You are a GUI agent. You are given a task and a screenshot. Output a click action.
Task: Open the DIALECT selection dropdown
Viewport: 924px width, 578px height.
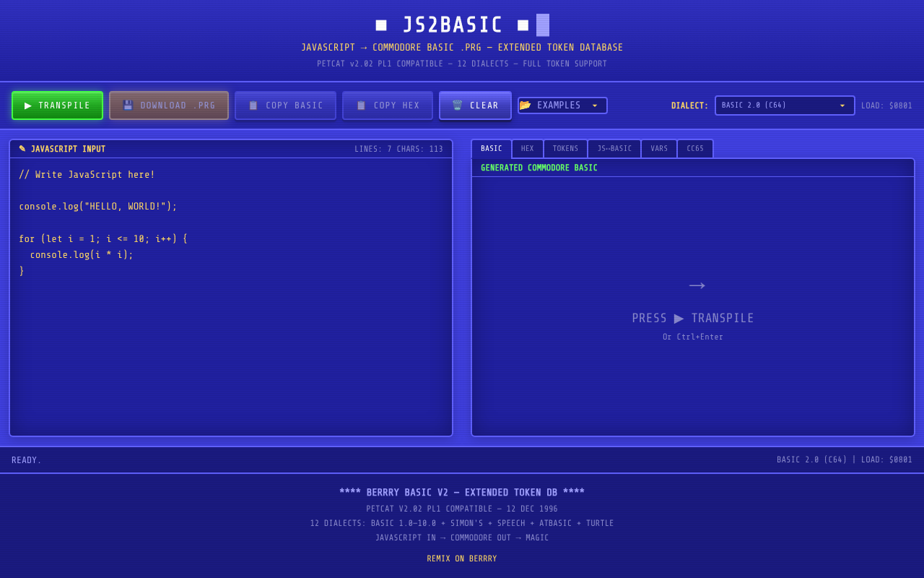(x=785, y=105)
